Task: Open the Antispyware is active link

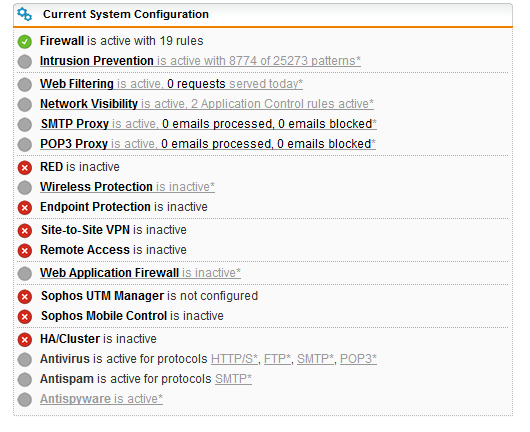Action: [101, 399]
